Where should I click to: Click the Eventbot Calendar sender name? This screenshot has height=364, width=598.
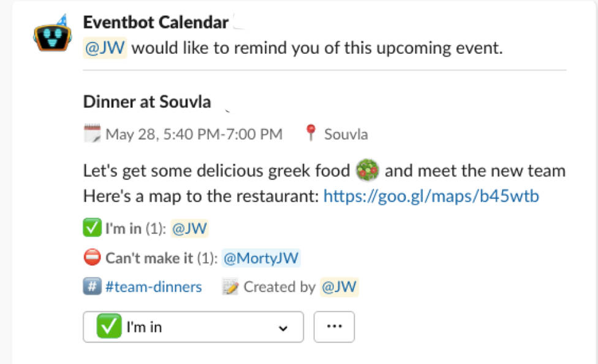156,23
